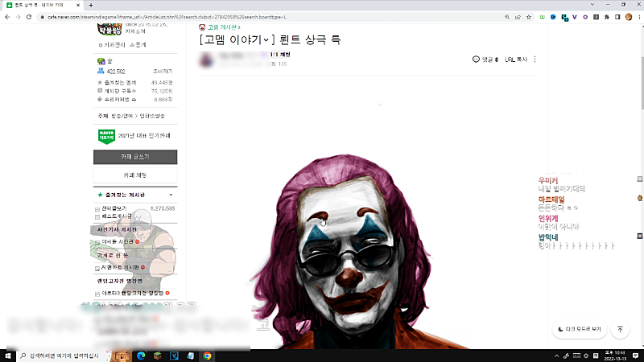Collapse the 즐겨찾는 게시판 section arrow

pos(171,195)
